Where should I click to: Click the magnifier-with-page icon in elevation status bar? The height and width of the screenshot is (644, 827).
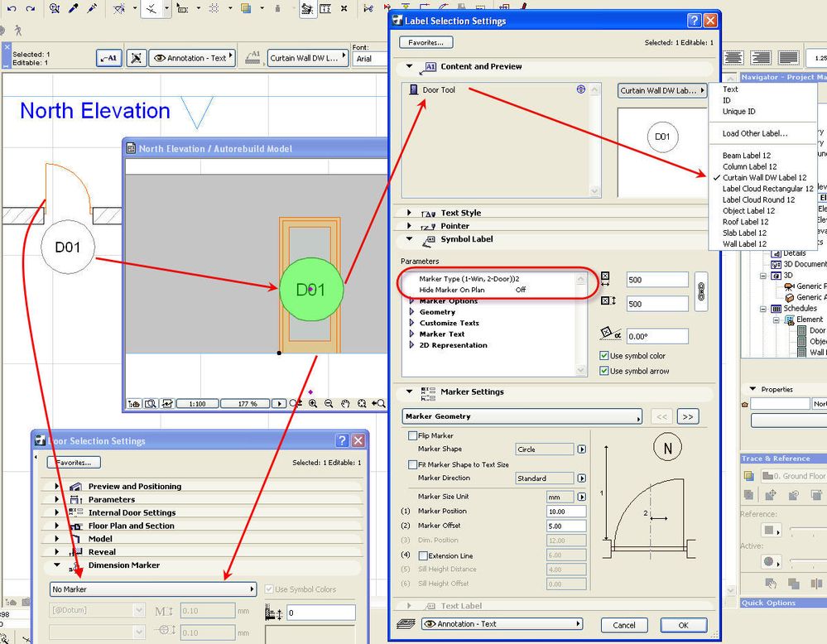click(151, 403)
